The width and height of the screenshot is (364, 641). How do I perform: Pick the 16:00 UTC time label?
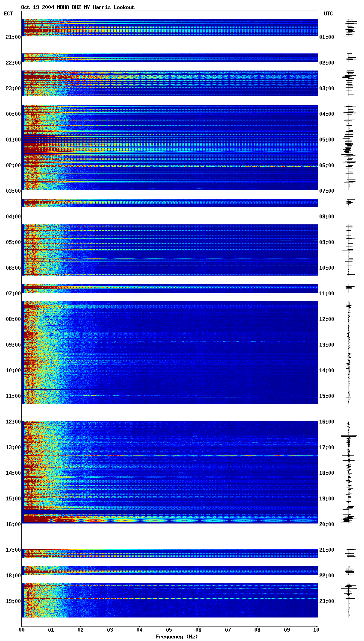327,422
